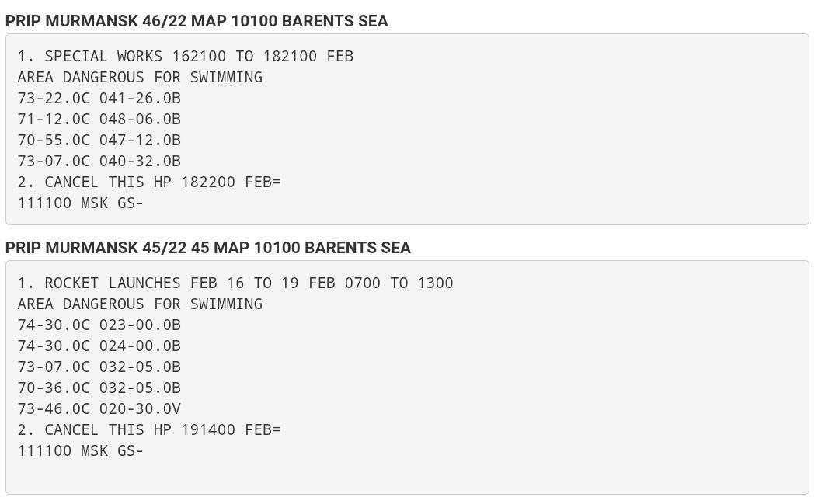
Task: Place cursor on "70-55.0C 047-12.0B" line
Action: point(99,141)
